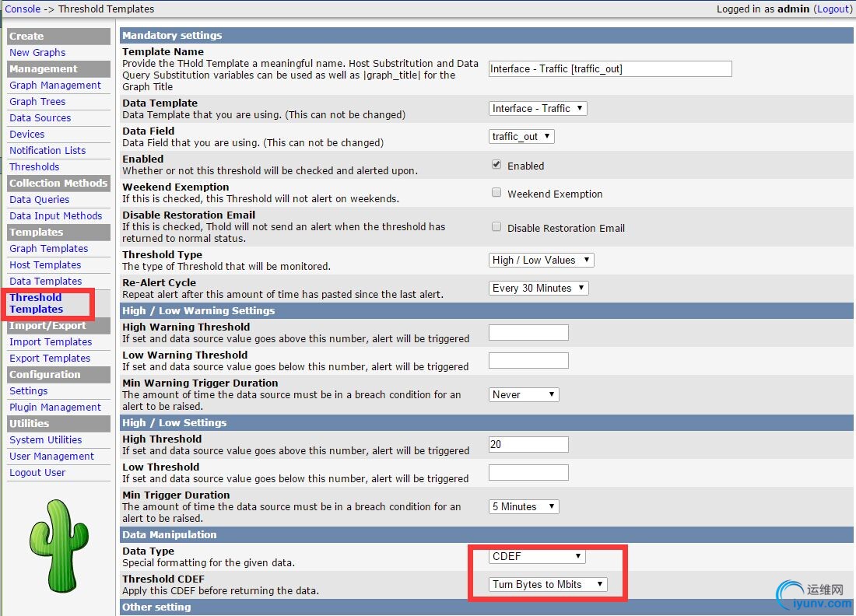Open Devices in sidebar
The height and width of the screenshot is (616, 856).
26,135
